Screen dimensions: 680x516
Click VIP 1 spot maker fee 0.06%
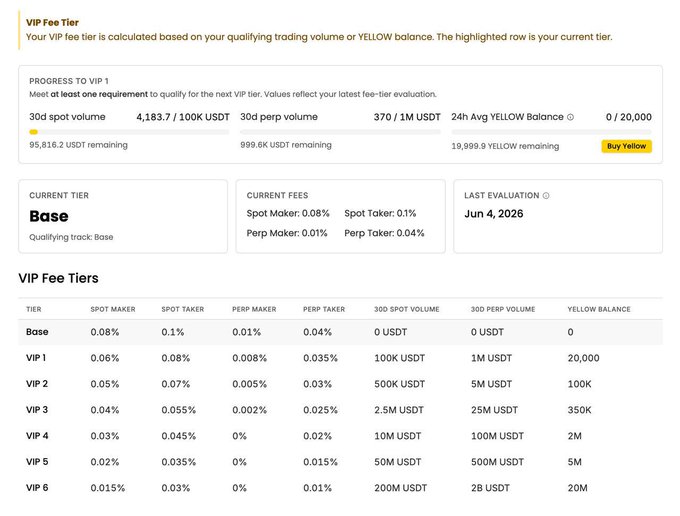click(x=105, y=358)
